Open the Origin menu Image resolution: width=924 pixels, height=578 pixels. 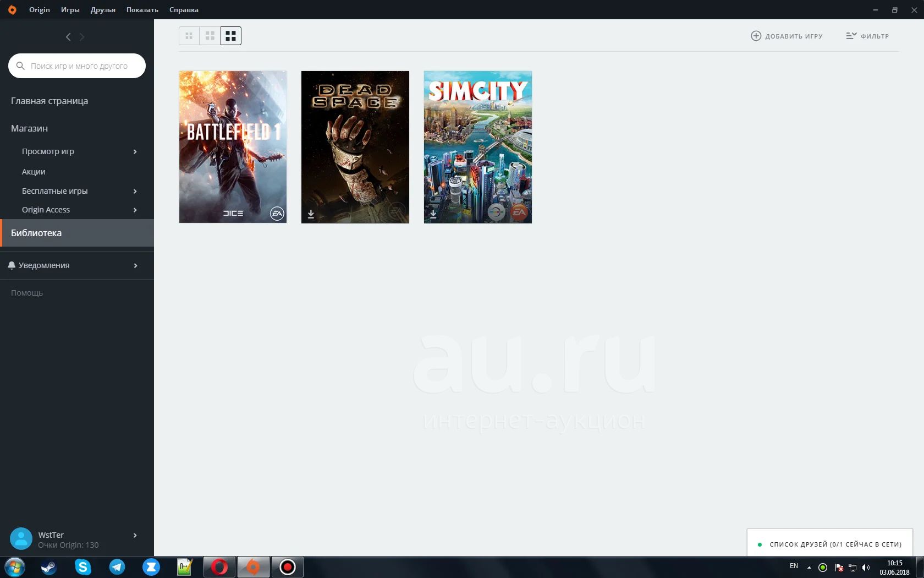(x=40, y=10)
